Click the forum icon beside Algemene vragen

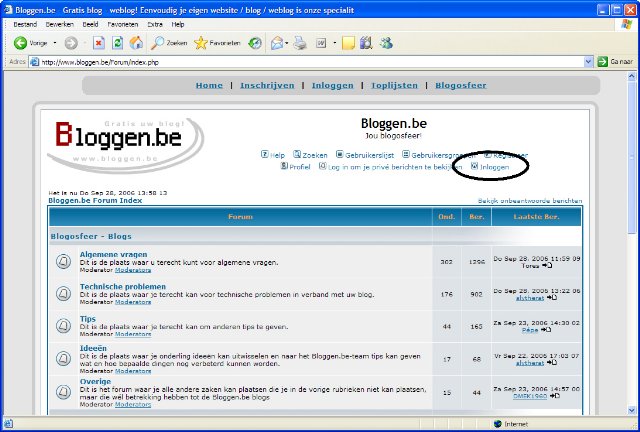point(63,263)
